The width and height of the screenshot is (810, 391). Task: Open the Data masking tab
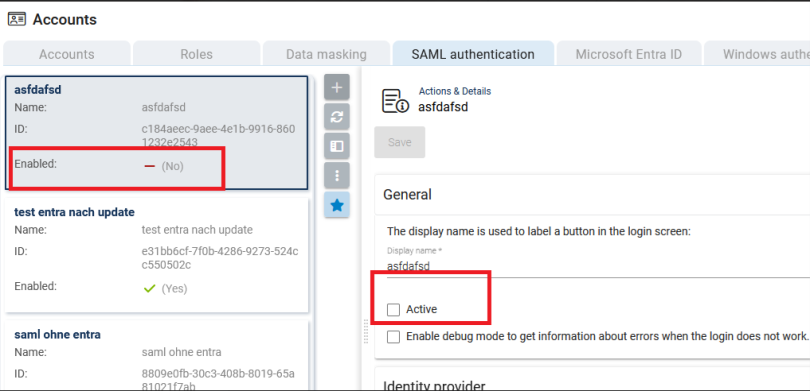point(326,54)
